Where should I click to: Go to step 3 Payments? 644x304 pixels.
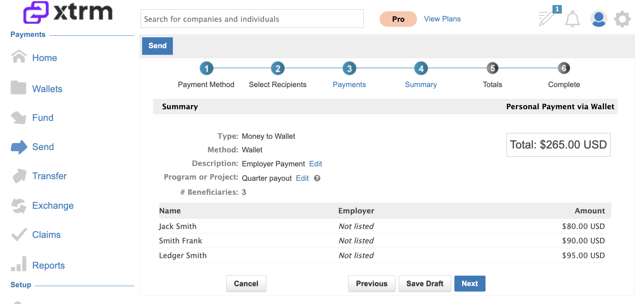point(349,68)
